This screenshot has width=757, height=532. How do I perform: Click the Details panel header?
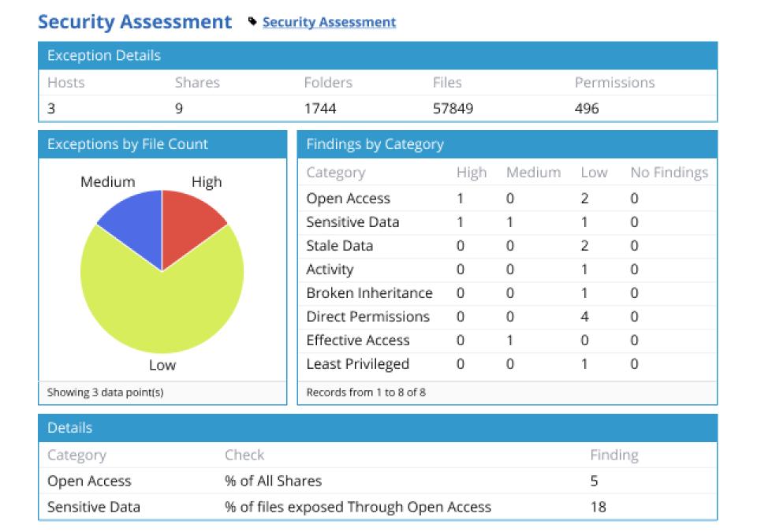(x=70, y=427)
